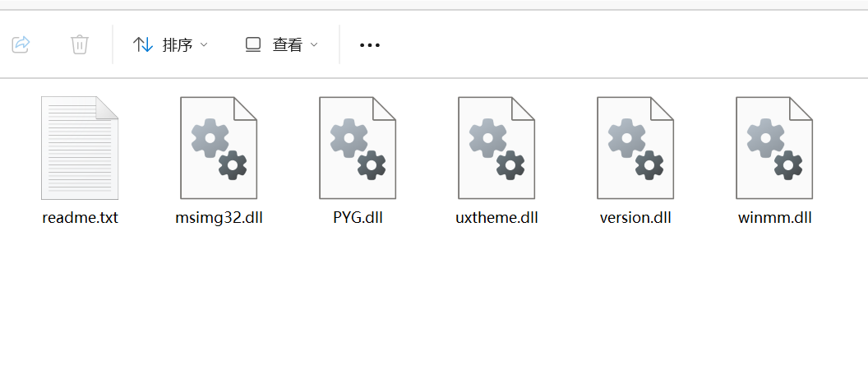This screenshot has width=868, height=375.
Task: Click the winmm.dll filename label
Action: tap(775, 218)
